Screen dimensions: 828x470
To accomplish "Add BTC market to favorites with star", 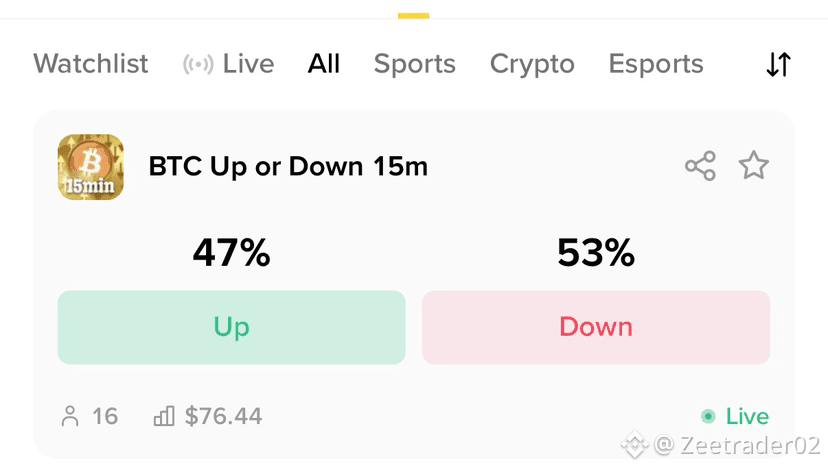I will pos(754,165).
